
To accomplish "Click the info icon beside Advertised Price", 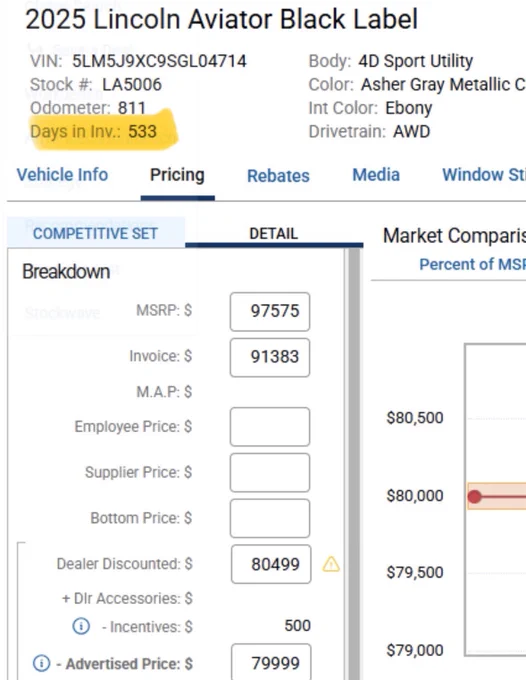I will point(42,663).
